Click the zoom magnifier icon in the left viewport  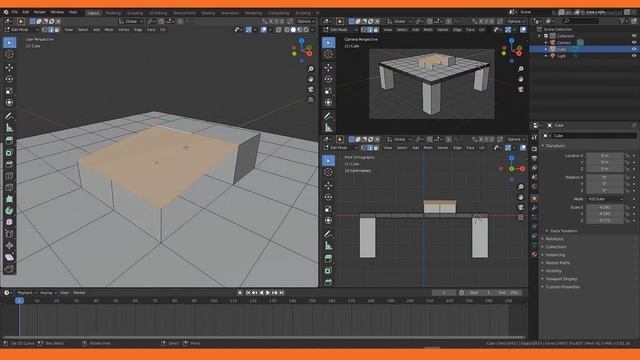point(311,69)
